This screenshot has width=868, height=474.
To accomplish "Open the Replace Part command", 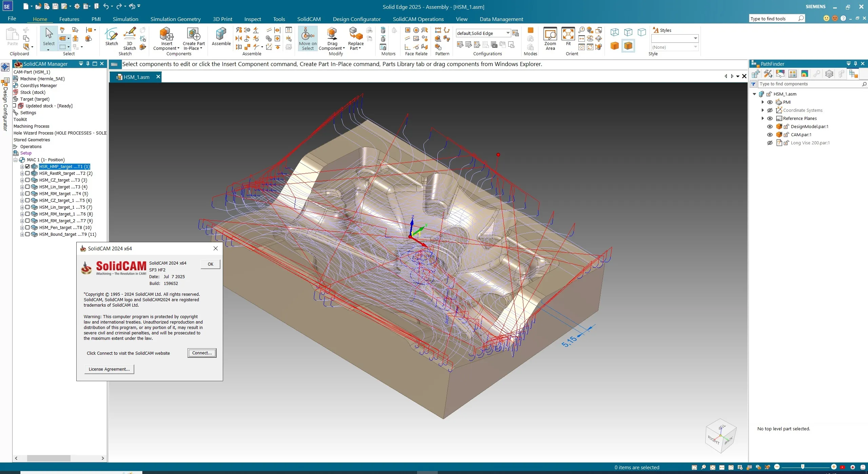I will click(356, 38).
